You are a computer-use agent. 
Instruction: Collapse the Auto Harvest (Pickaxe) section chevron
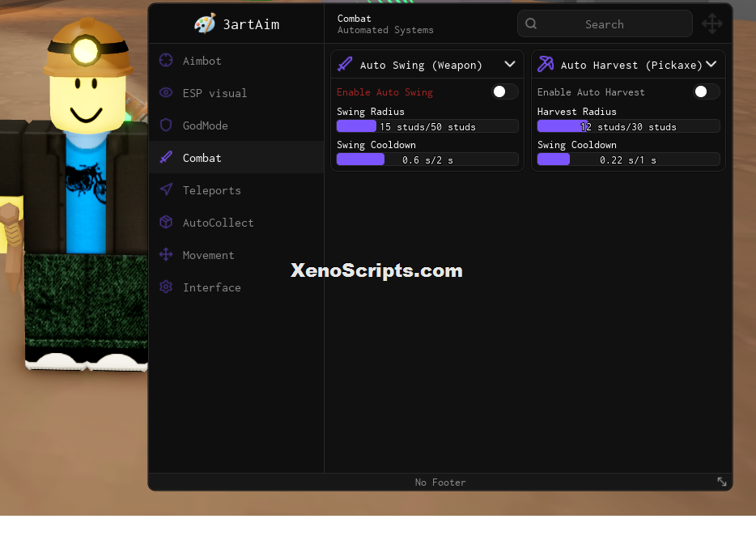tap(711, 64)
